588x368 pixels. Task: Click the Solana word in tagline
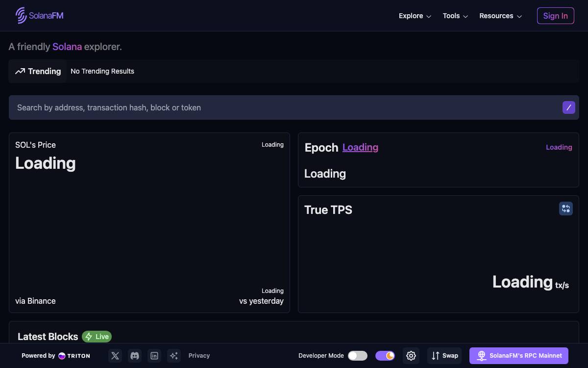click(x=67, y=47)
